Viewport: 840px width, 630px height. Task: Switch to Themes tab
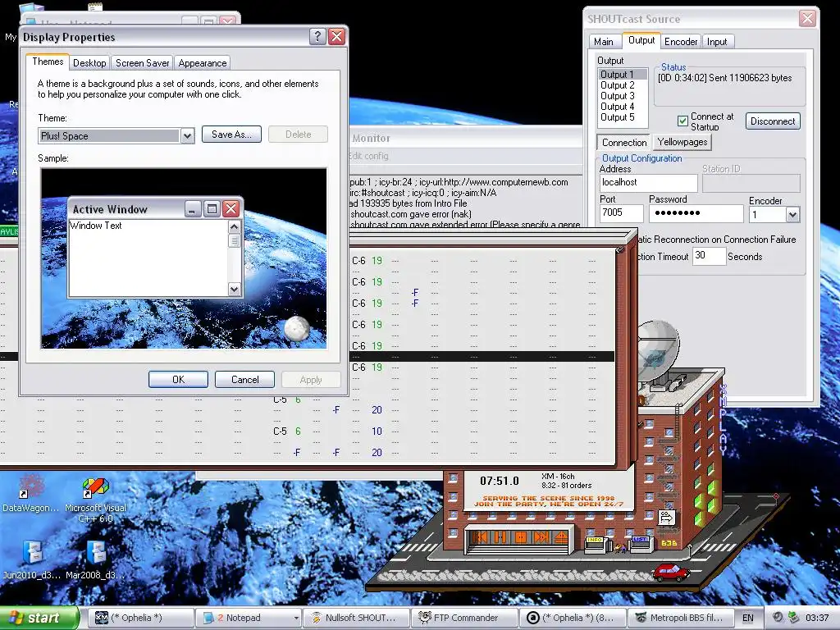tap(48, 62)
